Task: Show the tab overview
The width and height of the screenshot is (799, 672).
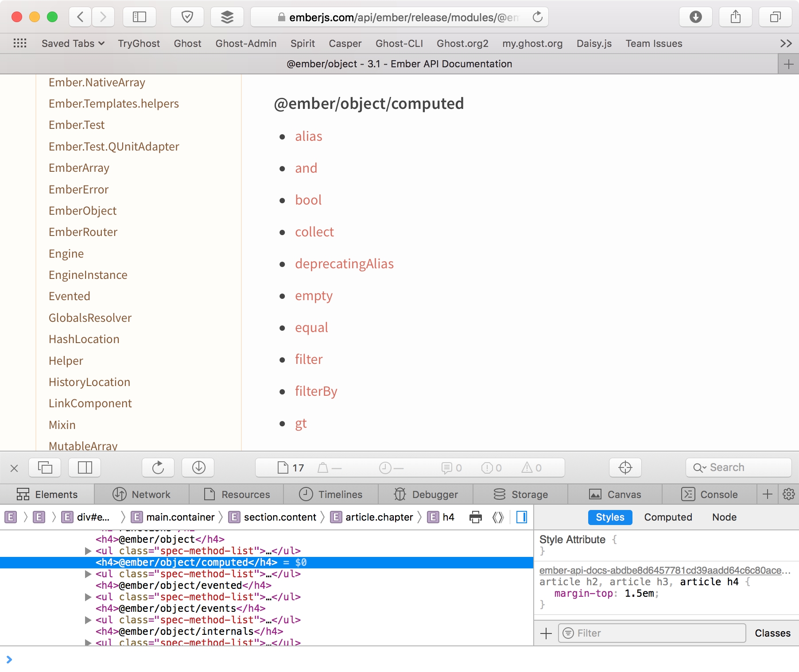Action: tap(776, 17)
